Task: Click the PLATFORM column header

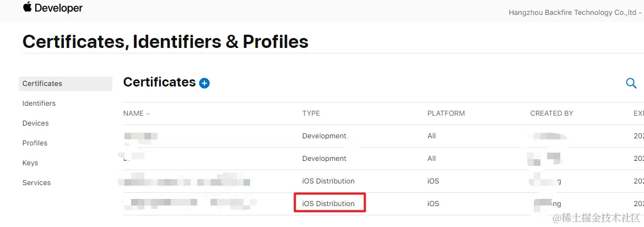Action: point(446,113)
